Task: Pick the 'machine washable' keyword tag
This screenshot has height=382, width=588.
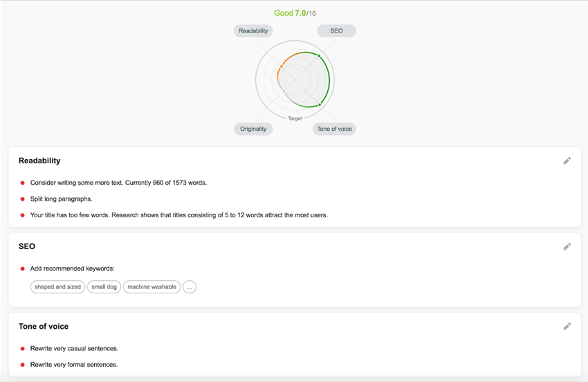Action: point(151,286)
